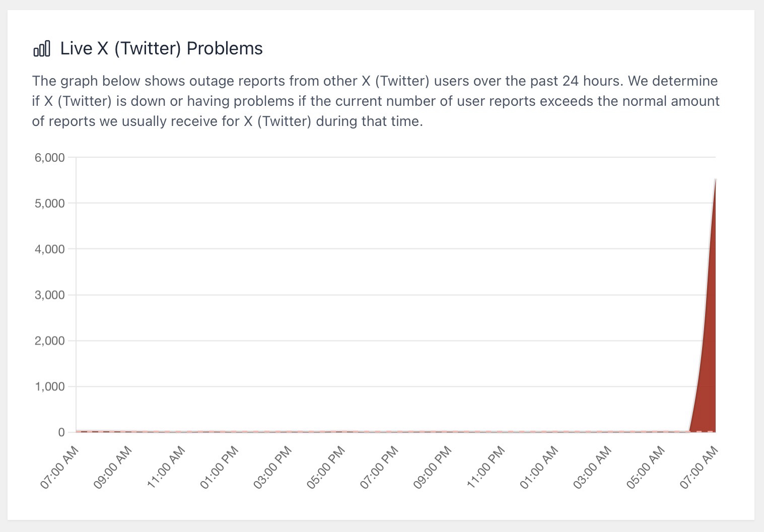Click the 01:00 AM time label
The image size is (764, 532).
coord(539,467)
